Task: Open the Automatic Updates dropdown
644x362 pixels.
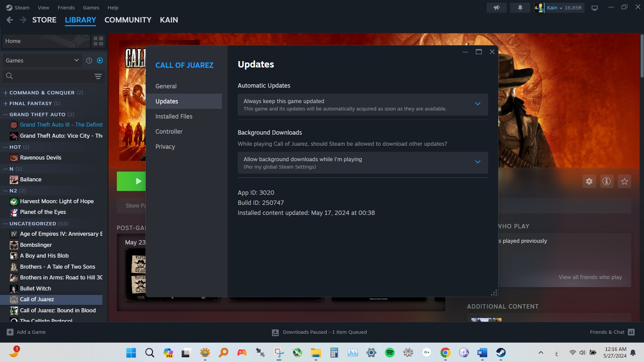Action: (x=363, y=104)
